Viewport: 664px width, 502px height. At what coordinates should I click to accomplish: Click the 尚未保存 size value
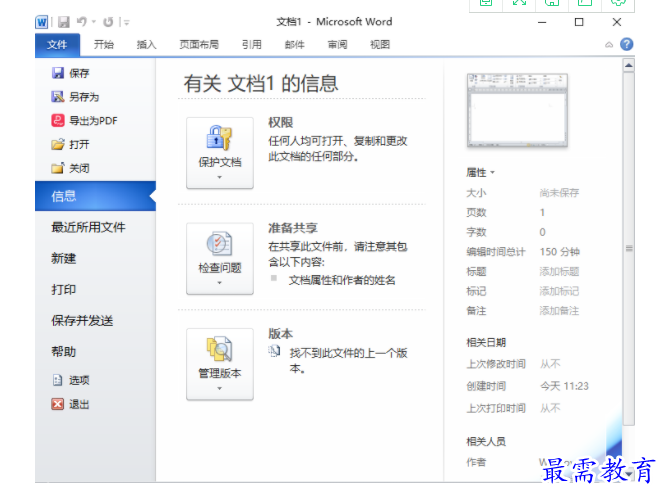(559, 193)
